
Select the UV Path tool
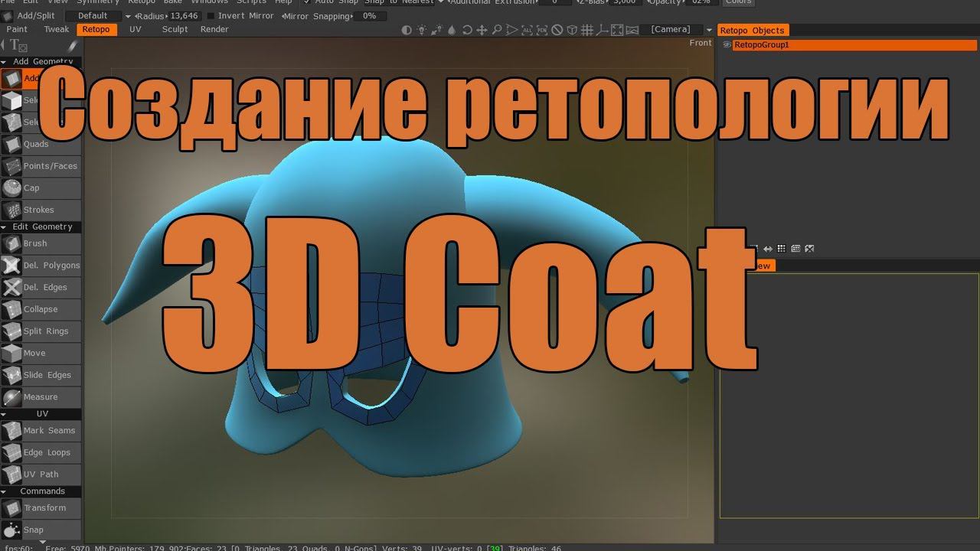(x=41, y=474)
